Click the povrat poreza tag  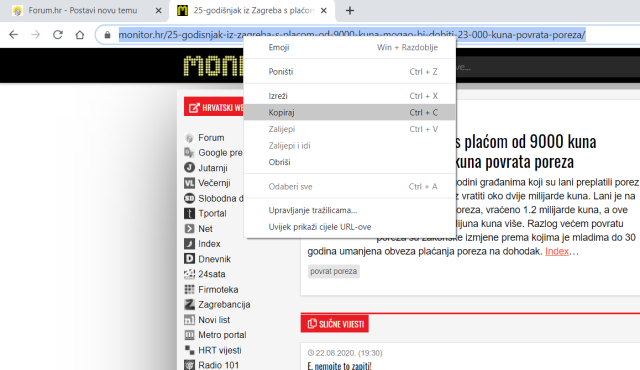tap(333, 271)
